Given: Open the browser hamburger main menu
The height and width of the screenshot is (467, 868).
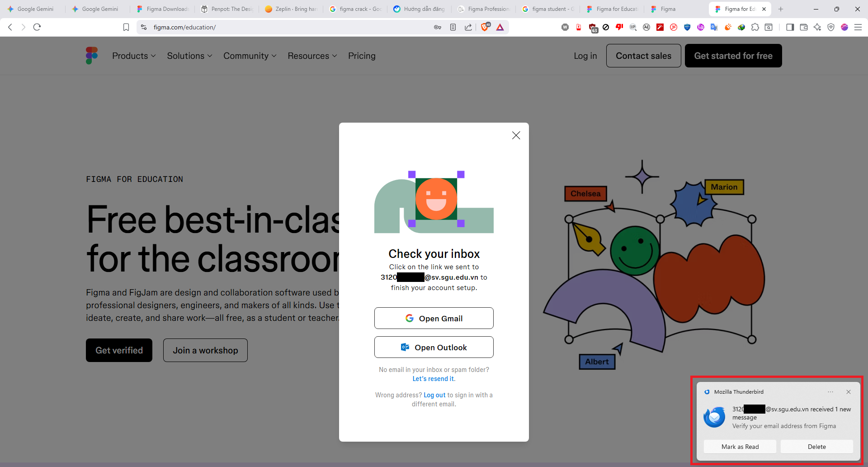Looking at the screenshot, I should tap(858, 27).
